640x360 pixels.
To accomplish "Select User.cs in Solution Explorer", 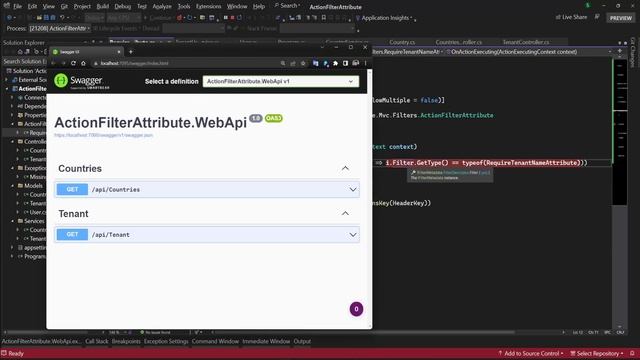I will tap(38, 212).
